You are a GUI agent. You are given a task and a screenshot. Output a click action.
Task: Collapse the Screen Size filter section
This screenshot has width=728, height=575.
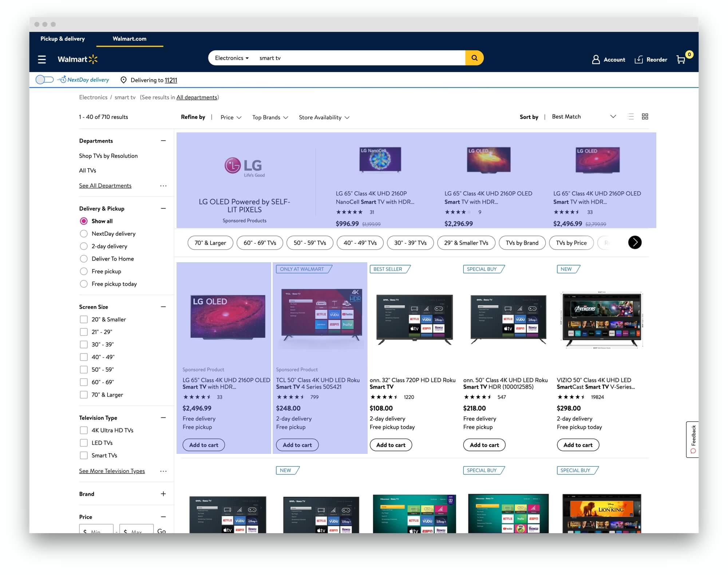click(x=163, y=307)
